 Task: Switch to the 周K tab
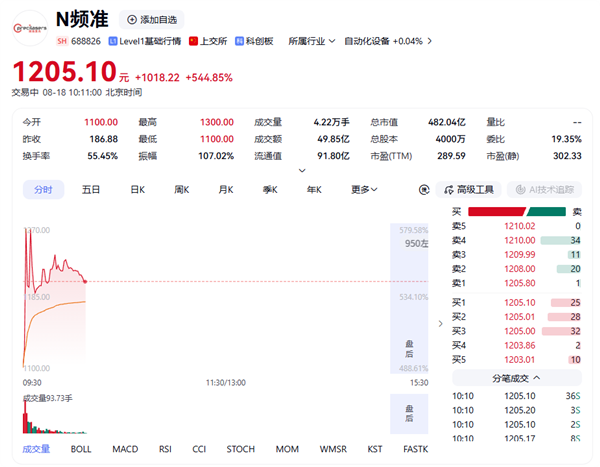181,189
